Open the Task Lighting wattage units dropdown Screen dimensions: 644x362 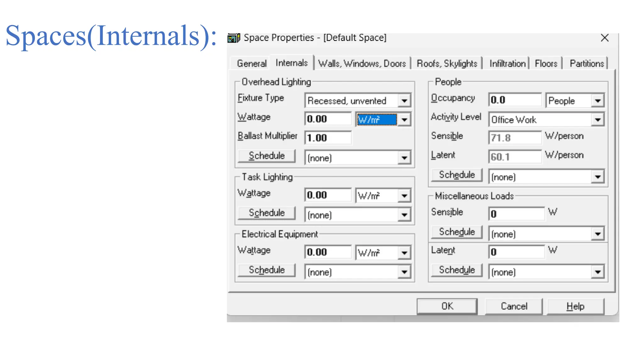(404, 196)
